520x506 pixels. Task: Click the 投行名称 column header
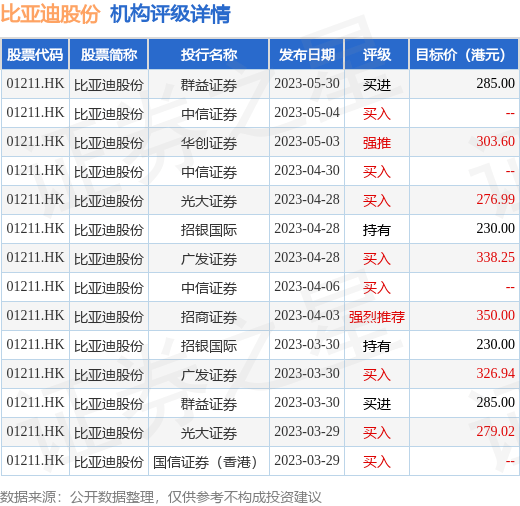pyautogui.click(x=209, y=55)
